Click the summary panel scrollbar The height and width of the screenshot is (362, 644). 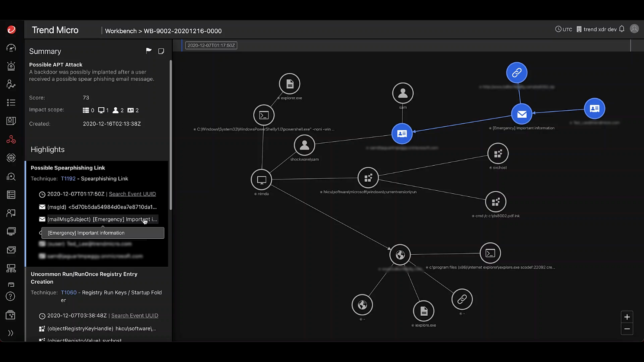click(x=171, y=135)
